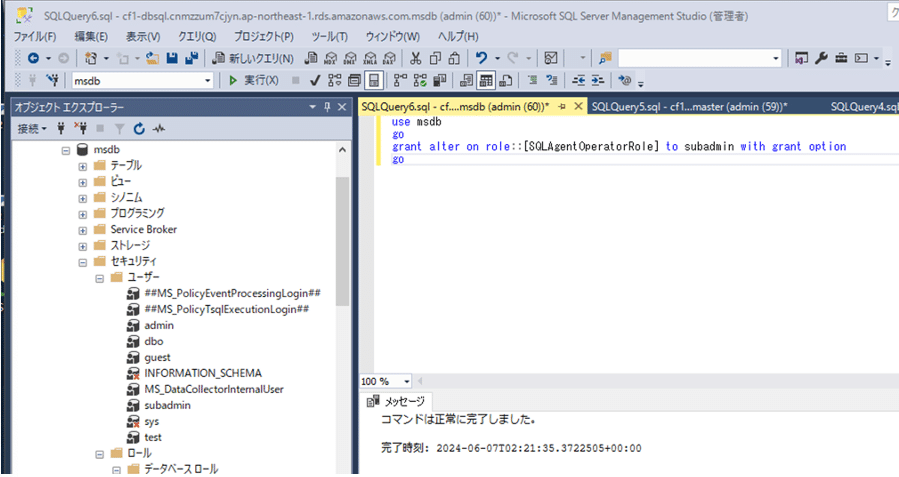Expand the テーブル folder

(83, 166)
